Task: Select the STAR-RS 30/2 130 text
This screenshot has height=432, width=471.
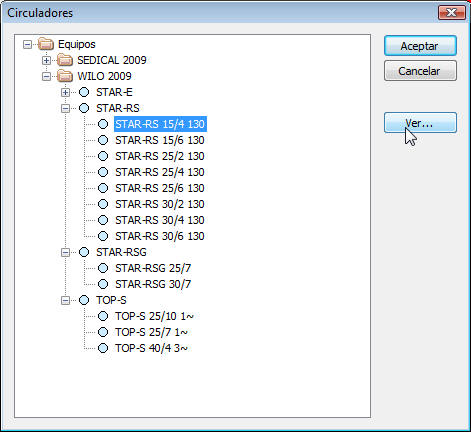Action: (x=160, y=204)
